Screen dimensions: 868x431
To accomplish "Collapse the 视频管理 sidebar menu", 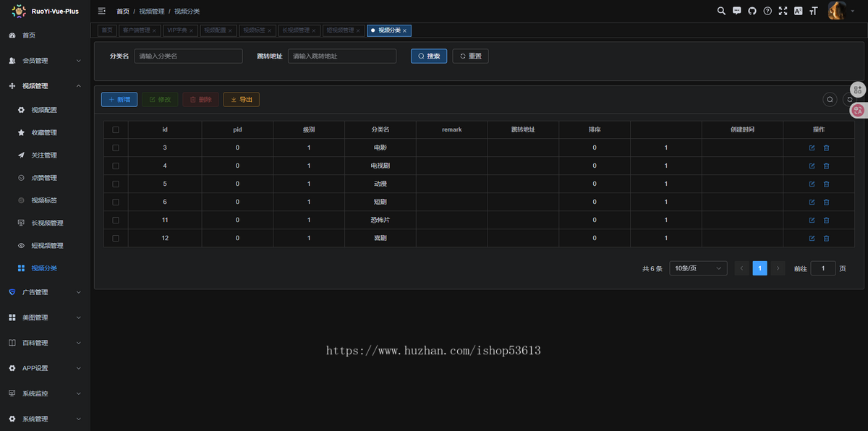I will [x=45, y=86].
